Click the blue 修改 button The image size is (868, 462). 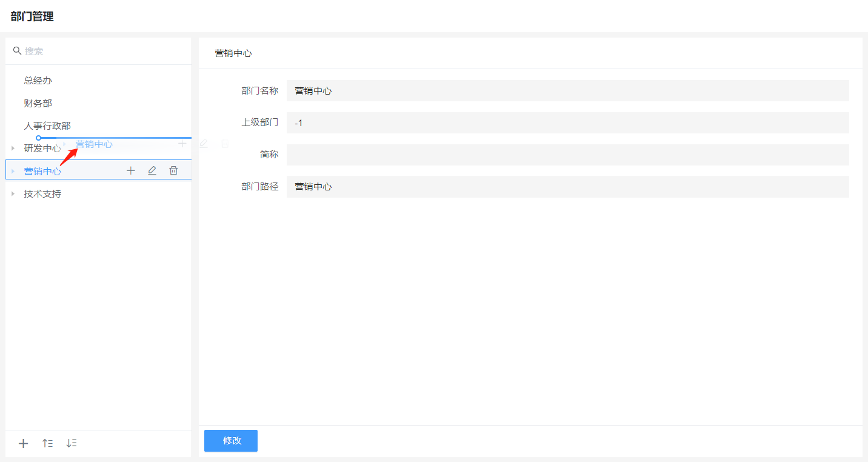pyautogui.click(x=231, y=441)
